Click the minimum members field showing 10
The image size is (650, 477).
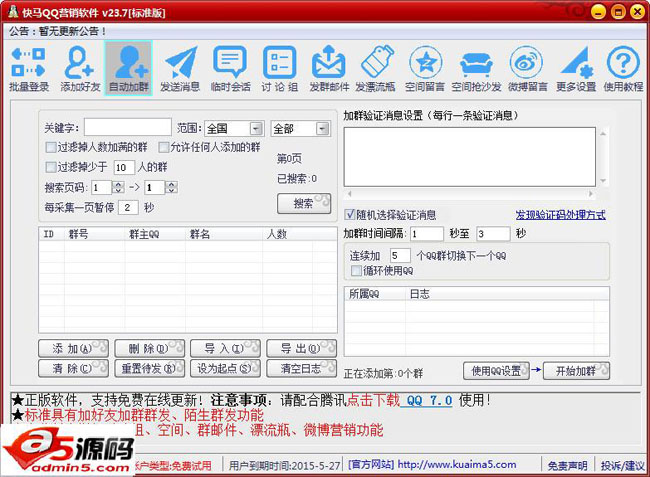[124, 167]
